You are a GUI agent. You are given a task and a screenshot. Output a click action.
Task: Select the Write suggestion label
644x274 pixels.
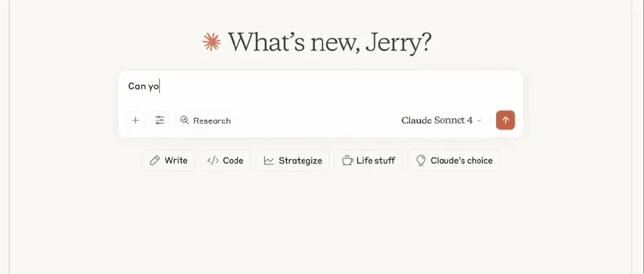(176, 161)
